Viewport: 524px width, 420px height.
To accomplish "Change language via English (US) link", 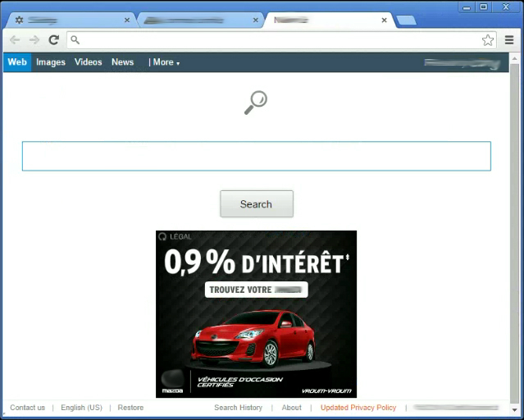I will tap(81, 408).
